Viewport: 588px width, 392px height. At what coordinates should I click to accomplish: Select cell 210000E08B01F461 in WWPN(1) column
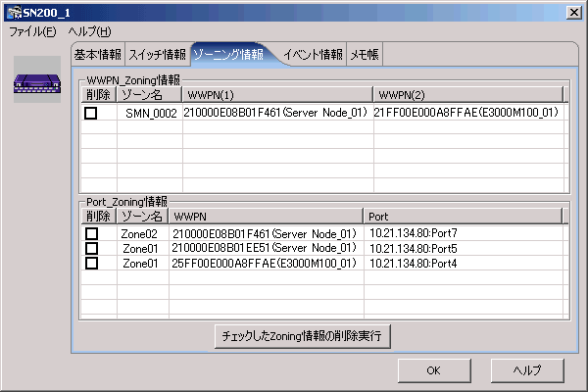278,113
